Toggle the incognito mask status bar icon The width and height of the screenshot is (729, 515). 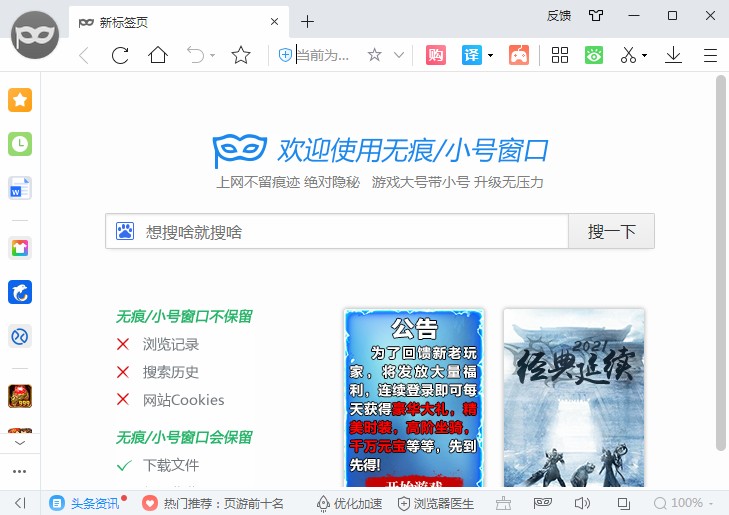pyautogui.click(x=543, y=503)
